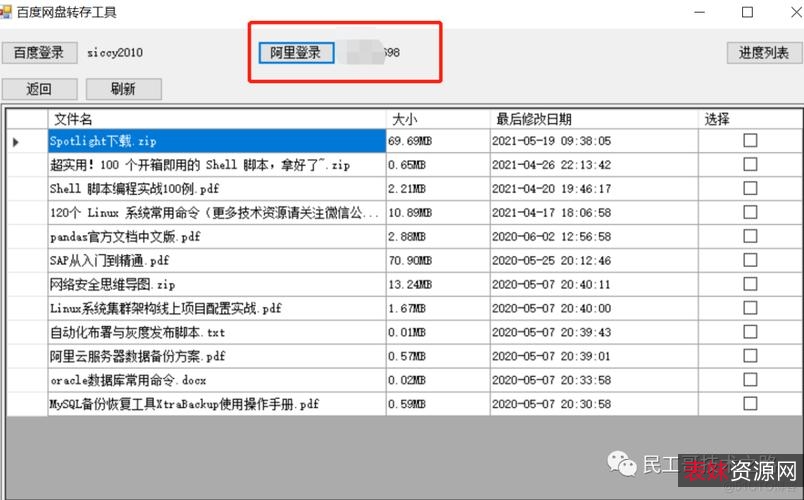This screenshot has width=804, height=500.
Task: Check the box for 阿里云服务器数据备份方案.pdf
Action: click(x=750, y=356)
